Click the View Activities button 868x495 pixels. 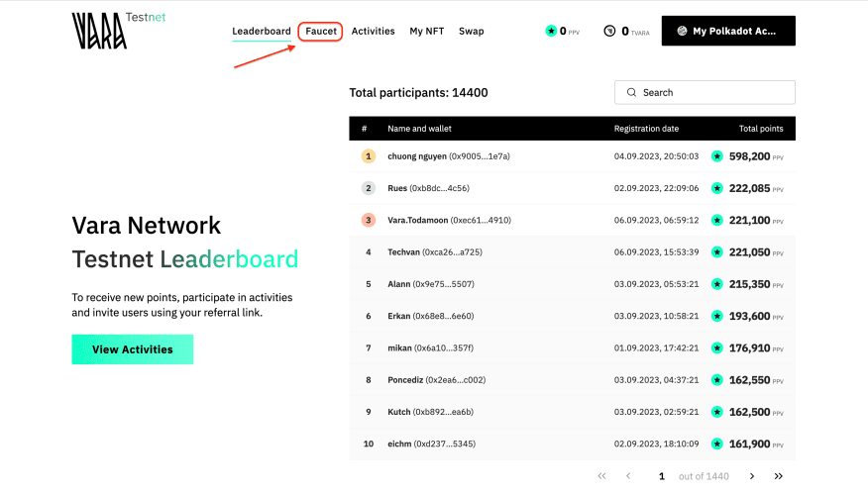(133, 349)
